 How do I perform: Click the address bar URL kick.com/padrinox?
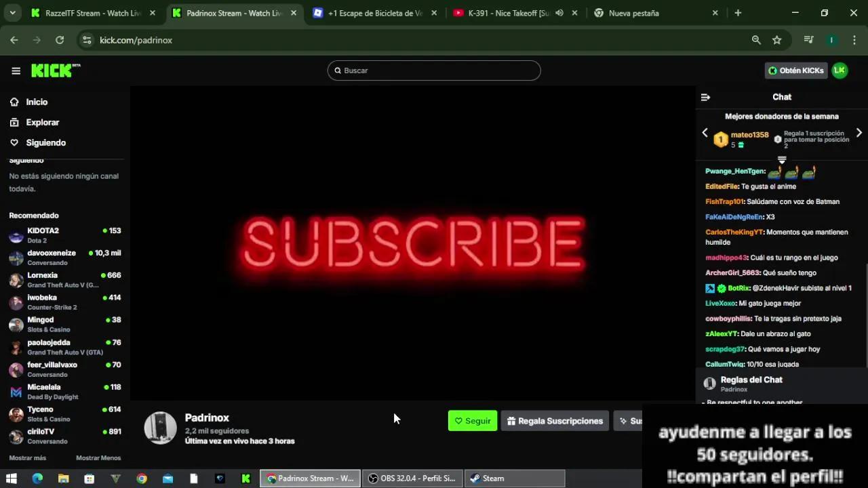coord(136,40)
